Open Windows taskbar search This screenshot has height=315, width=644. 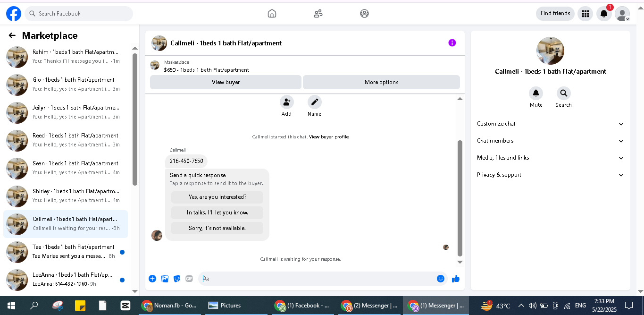(x=34, y=306)
